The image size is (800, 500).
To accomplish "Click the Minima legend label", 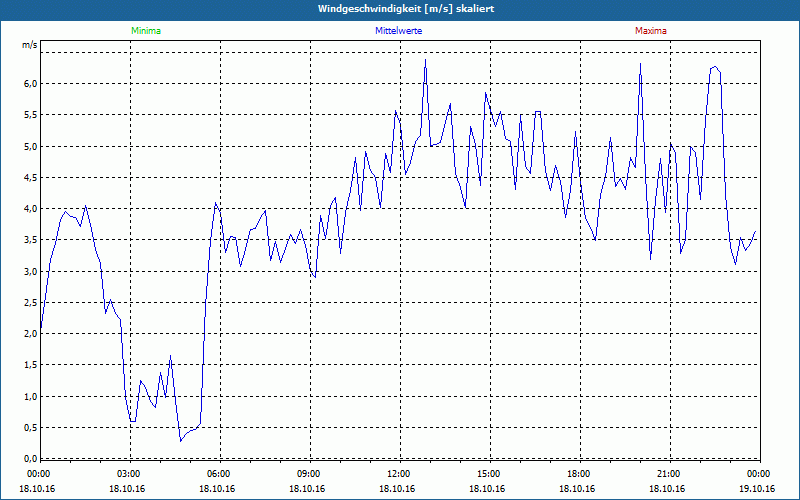I will tap(146, 31).
